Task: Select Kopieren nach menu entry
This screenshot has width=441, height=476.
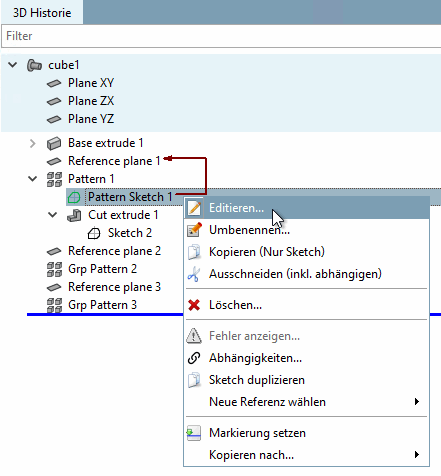Action: (306, 455)
